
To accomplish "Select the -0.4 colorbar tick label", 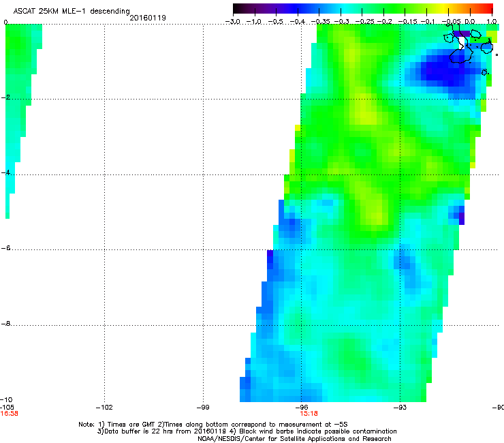I will click(298, 22).
